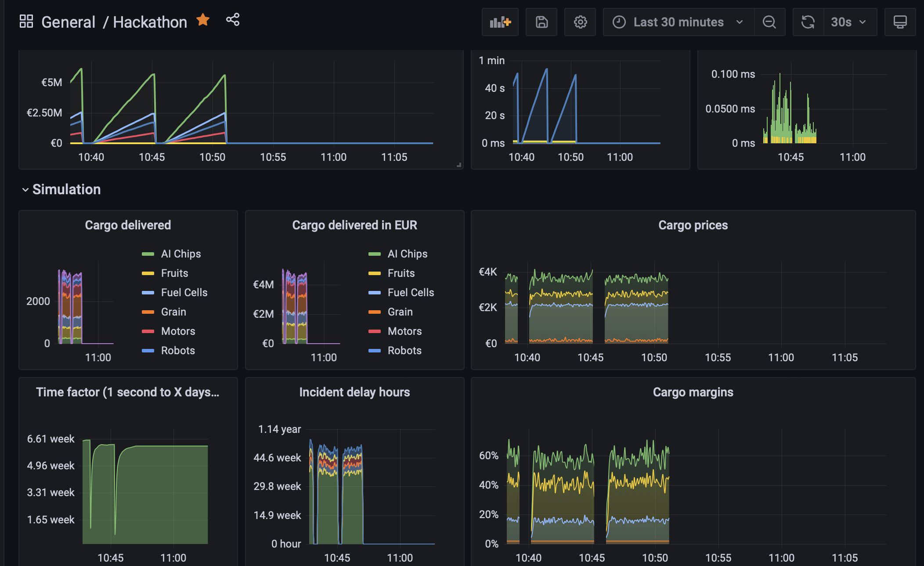
Task: Open dashboard search grid icon
Action: point(26,22)
